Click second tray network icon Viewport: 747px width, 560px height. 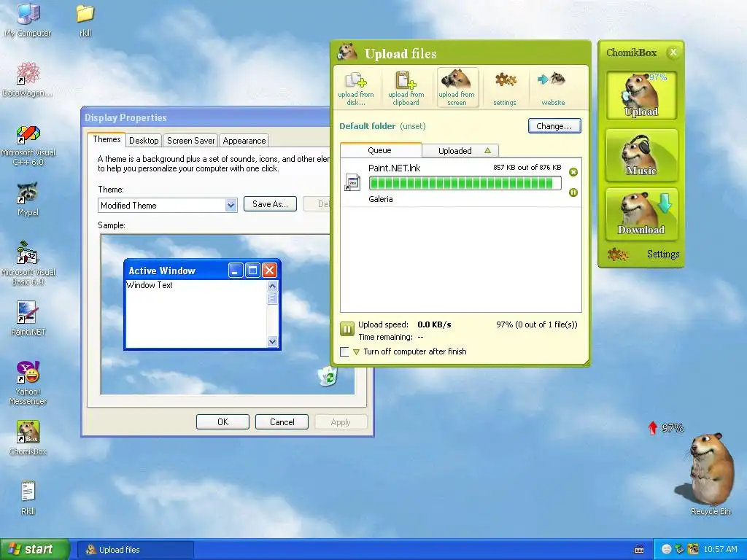[x=680, y=550]
